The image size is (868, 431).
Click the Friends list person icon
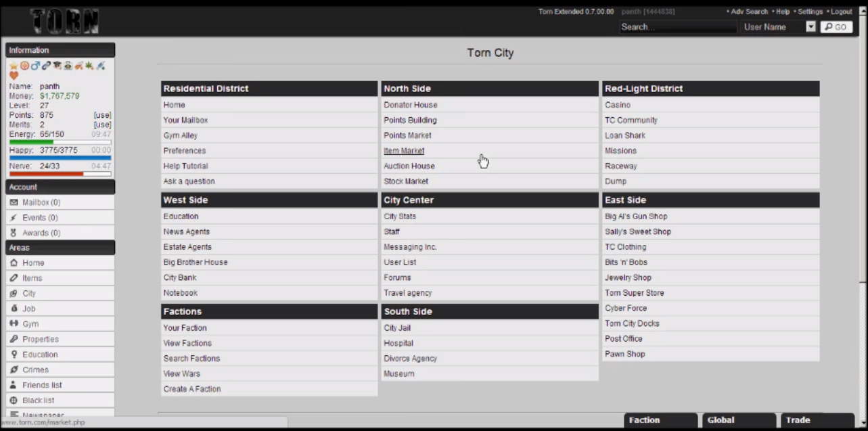tap(14, 385)
